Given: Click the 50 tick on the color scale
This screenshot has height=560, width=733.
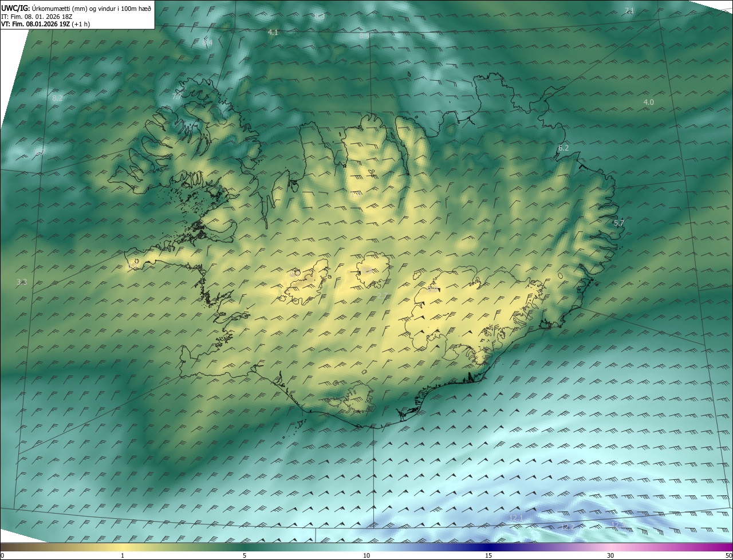Looking at the screenshot, I should point(728,555).
